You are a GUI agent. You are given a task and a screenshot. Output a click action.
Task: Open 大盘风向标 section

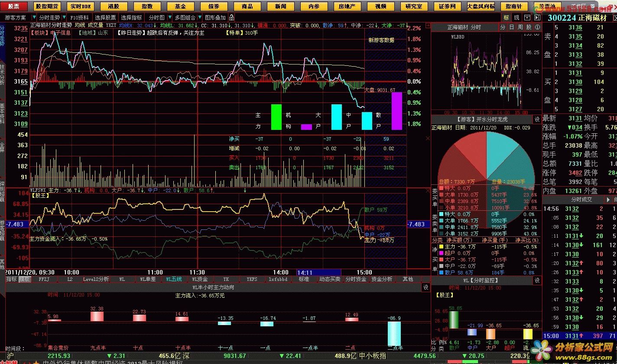click(481, 6)
